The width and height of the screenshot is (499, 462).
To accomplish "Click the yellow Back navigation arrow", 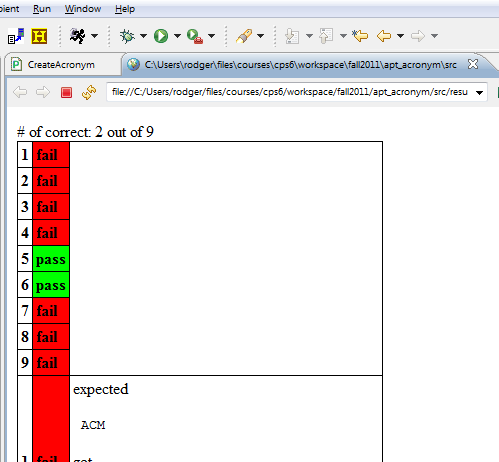I will tap(384, 36).
